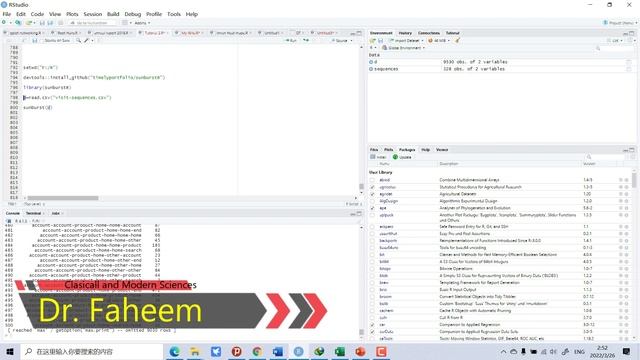Uncheck the agridat package checkbox
Viewport: 640px width, 360px height.
click(x=372, y=194)
